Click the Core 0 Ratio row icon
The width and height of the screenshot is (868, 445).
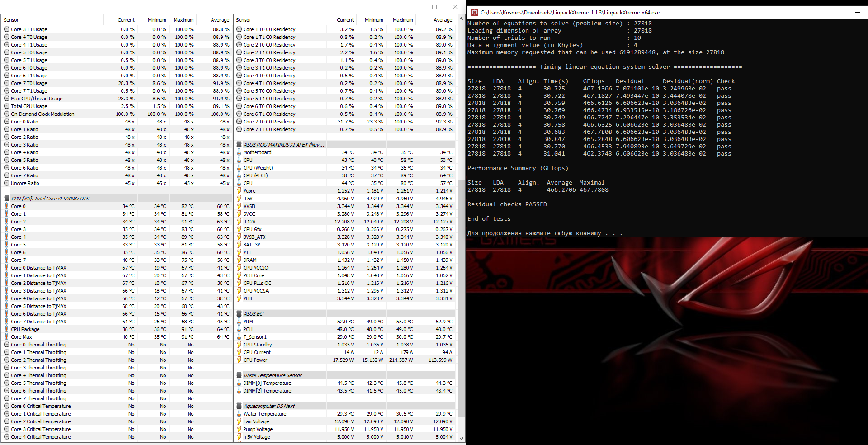[7, 122]
